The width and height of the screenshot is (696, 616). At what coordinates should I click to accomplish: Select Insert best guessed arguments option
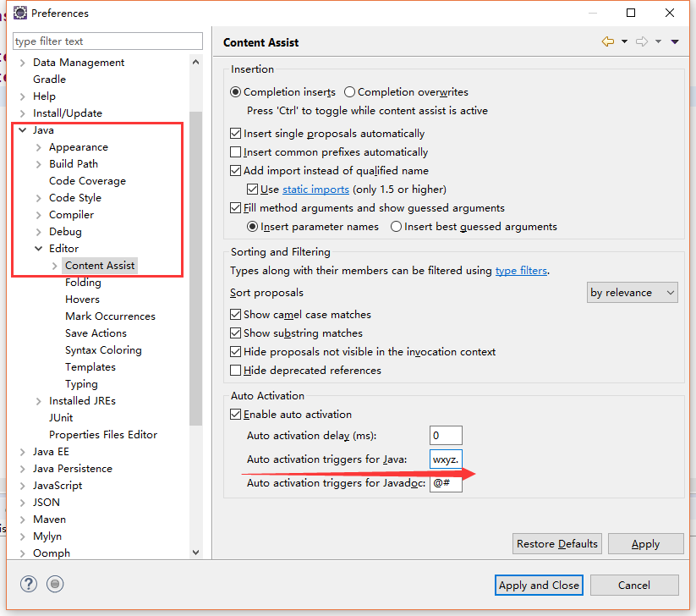(x=396, y=227)
